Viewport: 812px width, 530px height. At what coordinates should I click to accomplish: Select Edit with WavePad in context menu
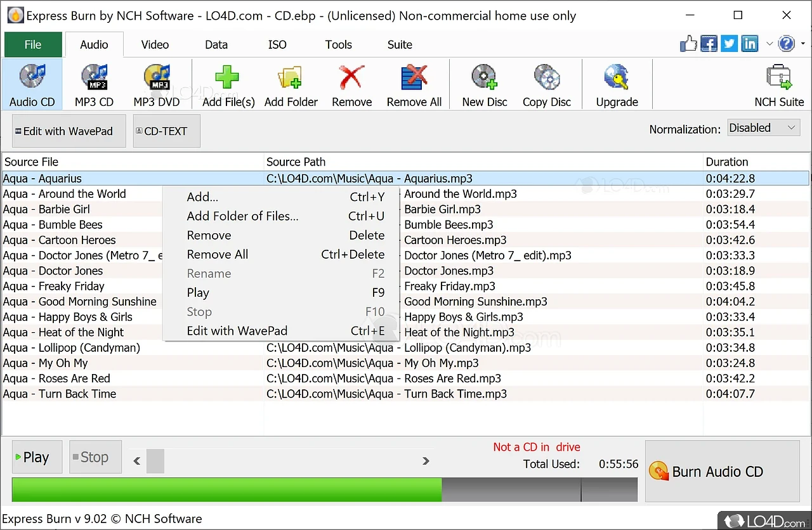[237, 331]
